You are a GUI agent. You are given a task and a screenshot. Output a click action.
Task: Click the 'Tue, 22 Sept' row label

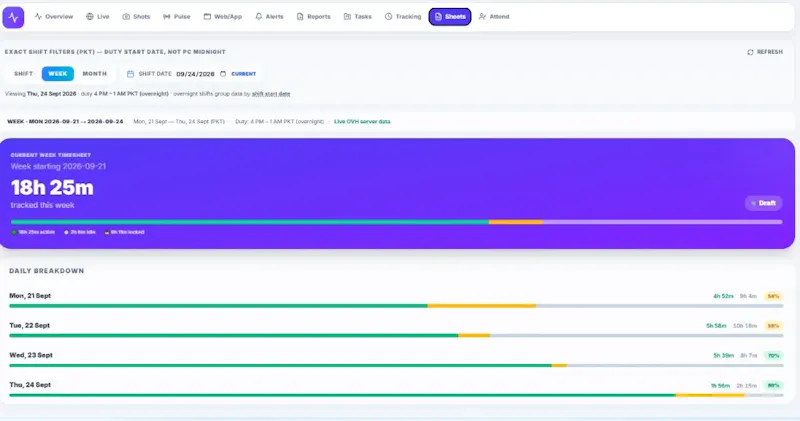pyautogui.click(x=30, y=326)
